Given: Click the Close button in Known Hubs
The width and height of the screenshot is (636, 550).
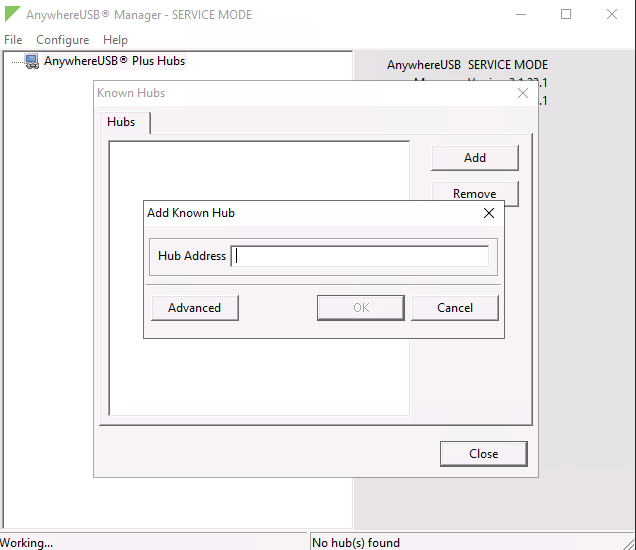Looking at the screenshot, I should 483,454.
